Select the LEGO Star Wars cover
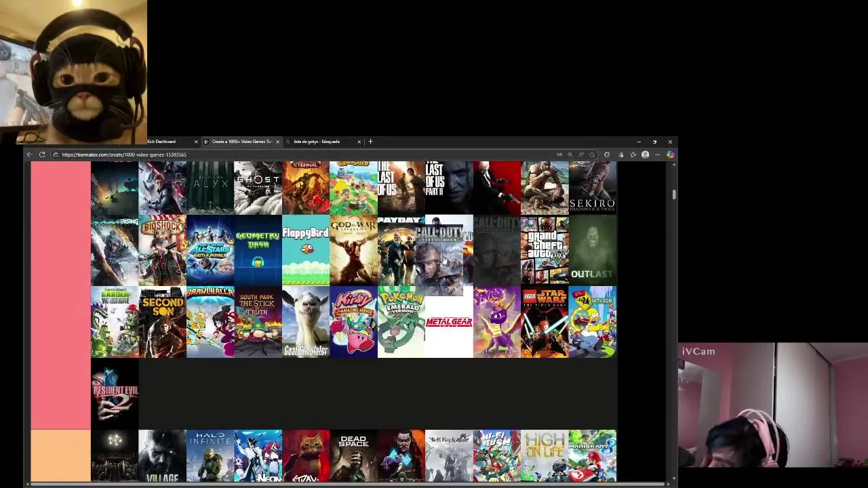Image resolution: width=868 pixels, height=488 pixels. click(x=545, y=322)
